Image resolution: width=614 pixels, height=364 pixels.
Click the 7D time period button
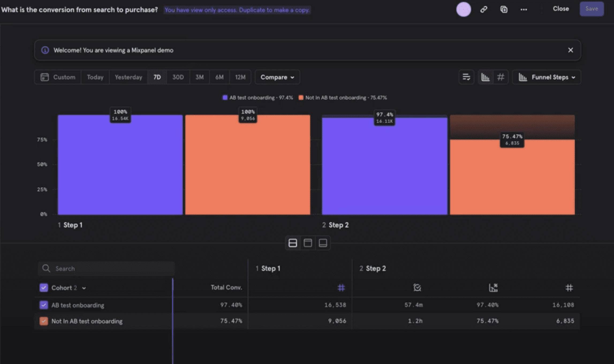click(x=157, y=77)
